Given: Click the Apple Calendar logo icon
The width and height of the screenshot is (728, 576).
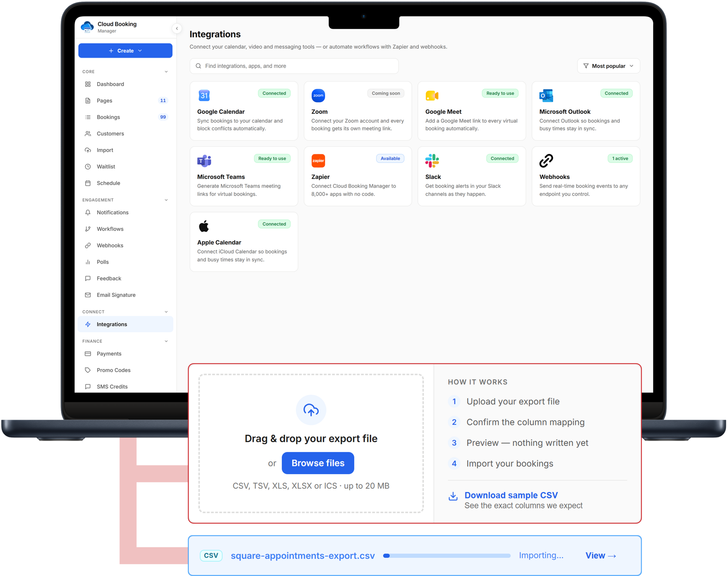Looking at the screenshot, I should click(204, 226).
